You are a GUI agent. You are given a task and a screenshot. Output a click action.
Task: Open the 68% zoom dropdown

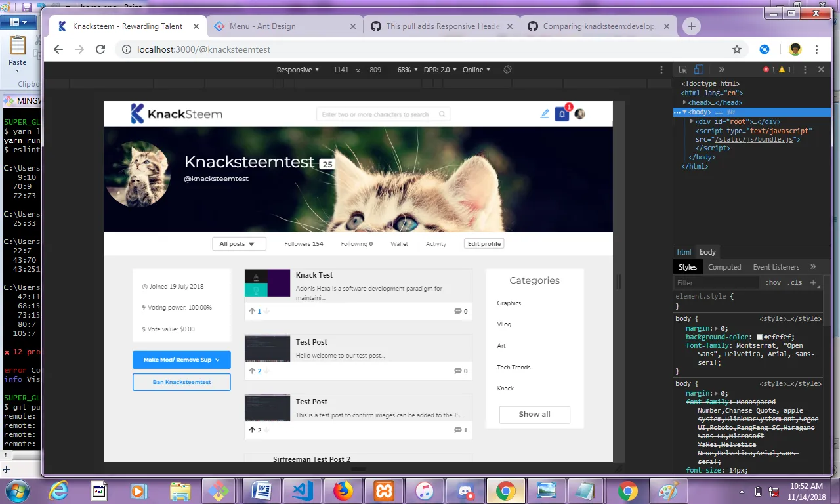point(408,70)
